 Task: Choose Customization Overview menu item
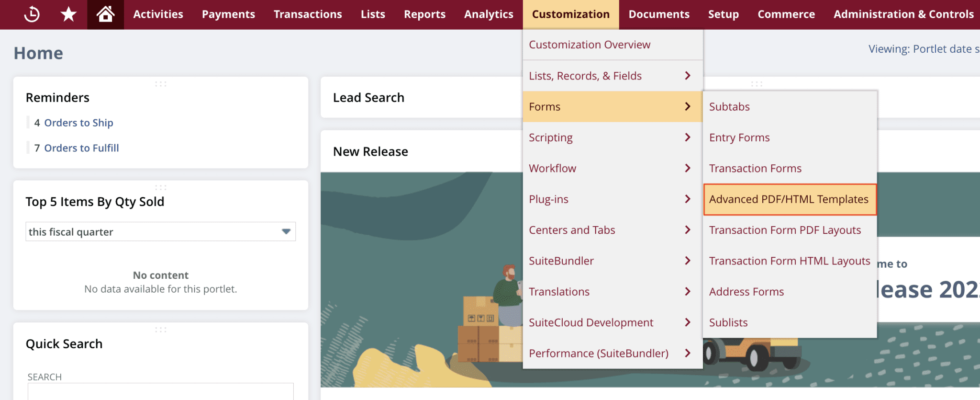tap(590, 45)
